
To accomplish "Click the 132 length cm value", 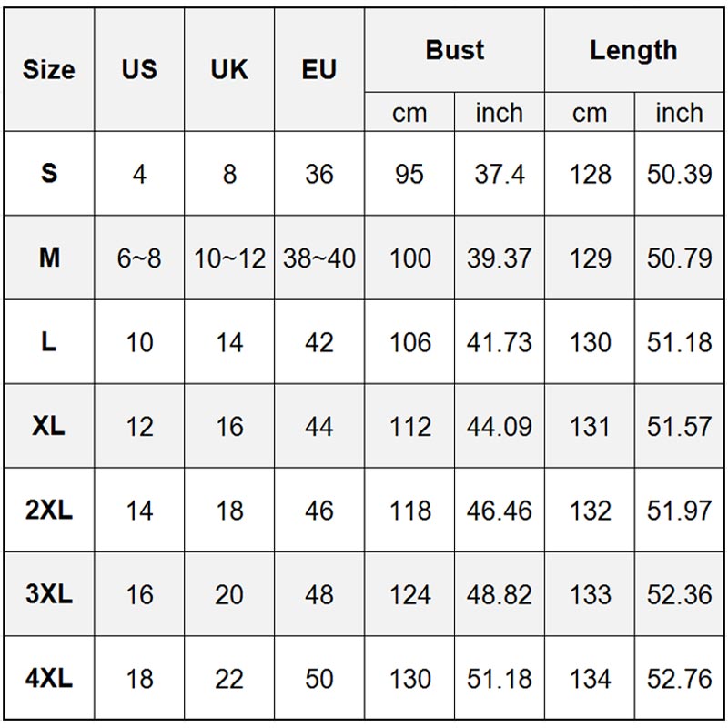I will click(590, 511).
